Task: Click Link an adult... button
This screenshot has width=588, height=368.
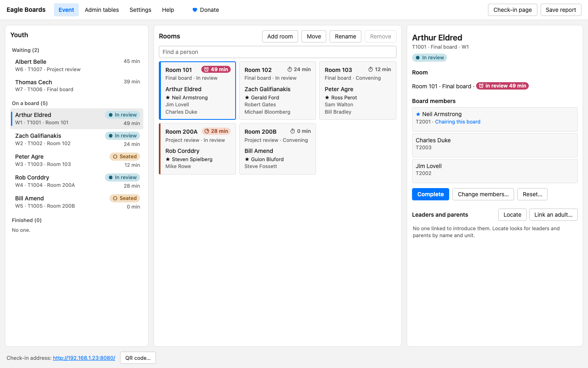Action: [553, 215]
